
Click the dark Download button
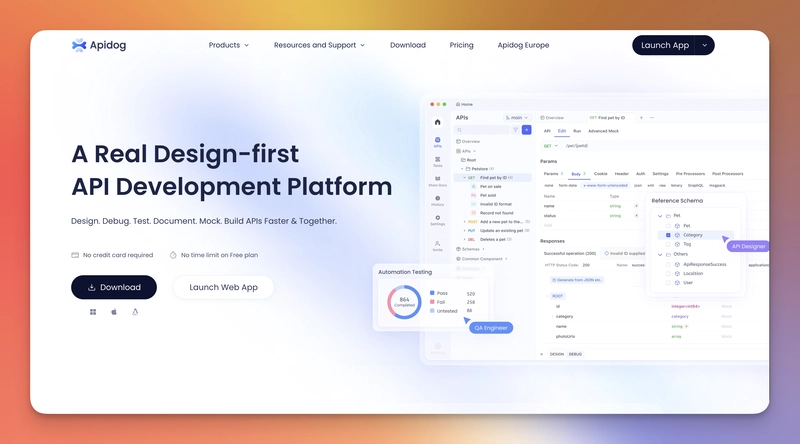point(114,287)
